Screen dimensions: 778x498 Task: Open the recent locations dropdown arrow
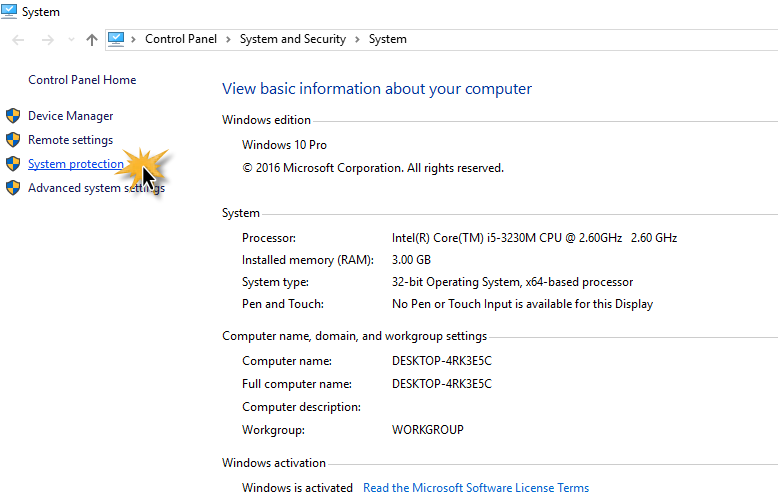point(70,40)
